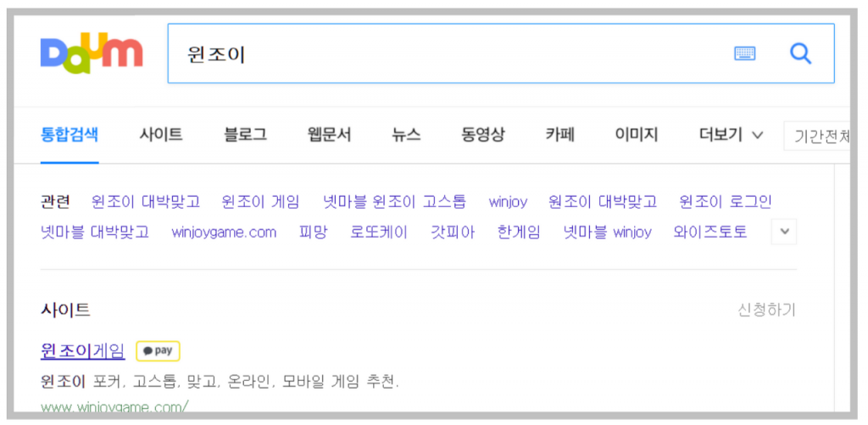
Task: Click related keyword 넷마블 윈조이 고스톱
Action: click(x=395, y=202)
